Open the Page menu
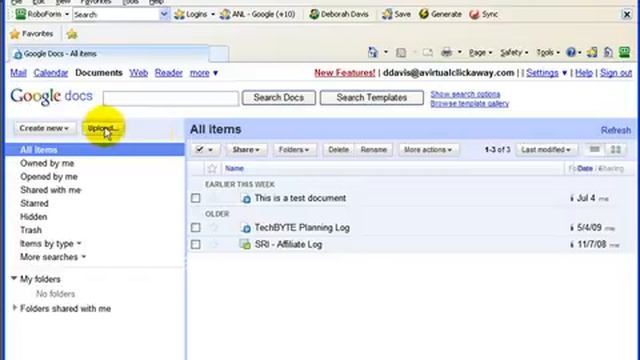Image resolution: width=640 pixels, height=360 pixels. pyautogui.click(x=480, y=53)
